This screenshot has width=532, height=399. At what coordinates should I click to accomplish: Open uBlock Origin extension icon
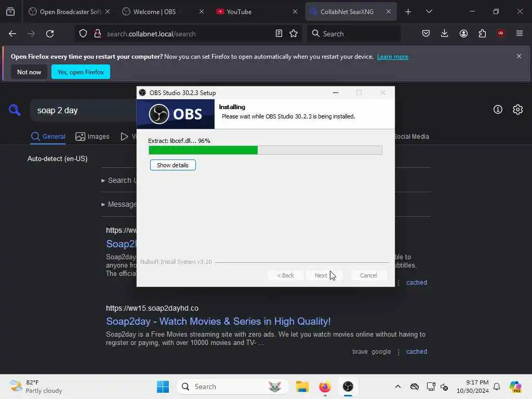(501, 33)
